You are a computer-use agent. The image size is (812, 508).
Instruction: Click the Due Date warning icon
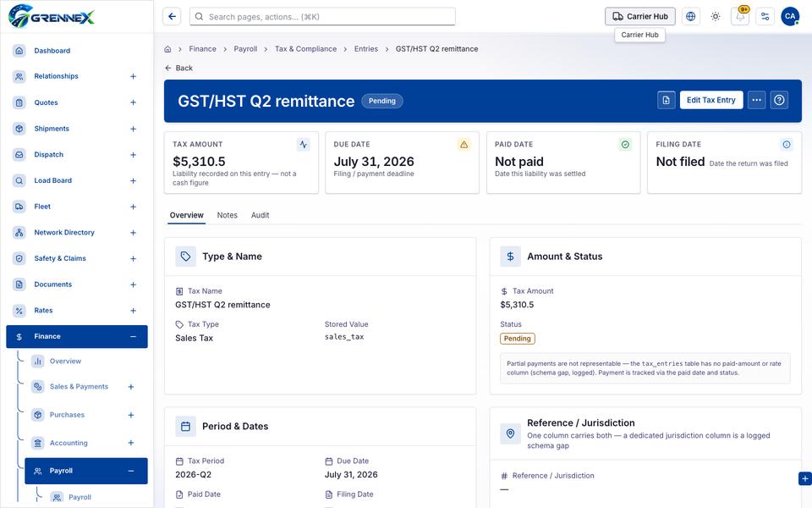pyautogui.click(x=464, y=145)
